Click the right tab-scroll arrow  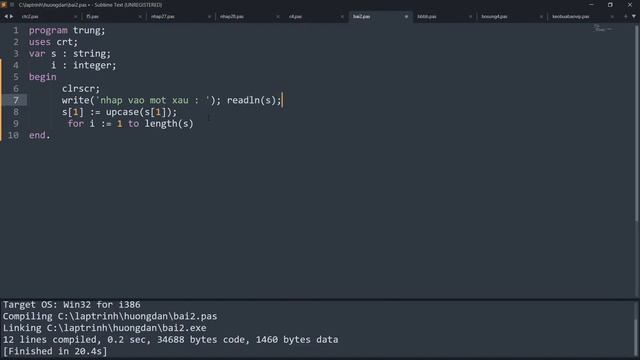pyautogui.click(x=11, y=16)
